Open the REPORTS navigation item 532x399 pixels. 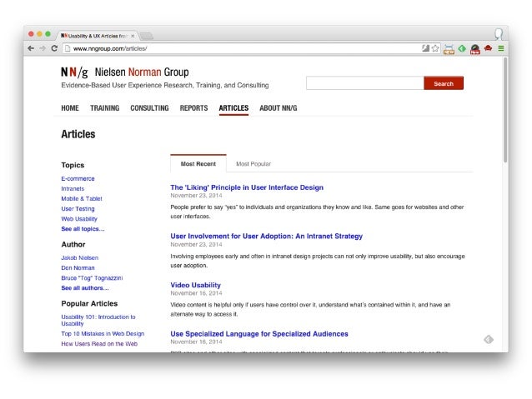[x=193, y=107]
